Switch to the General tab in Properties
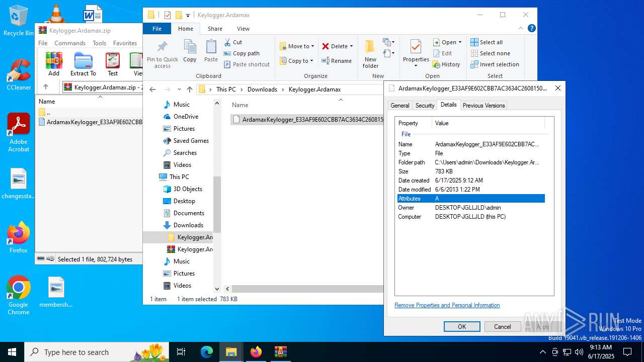This screenshot has height=362, width=644. pos(400,106)
